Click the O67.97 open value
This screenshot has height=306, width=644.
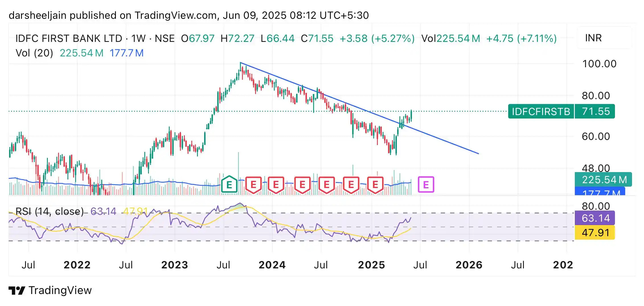(x=198, y=38)
